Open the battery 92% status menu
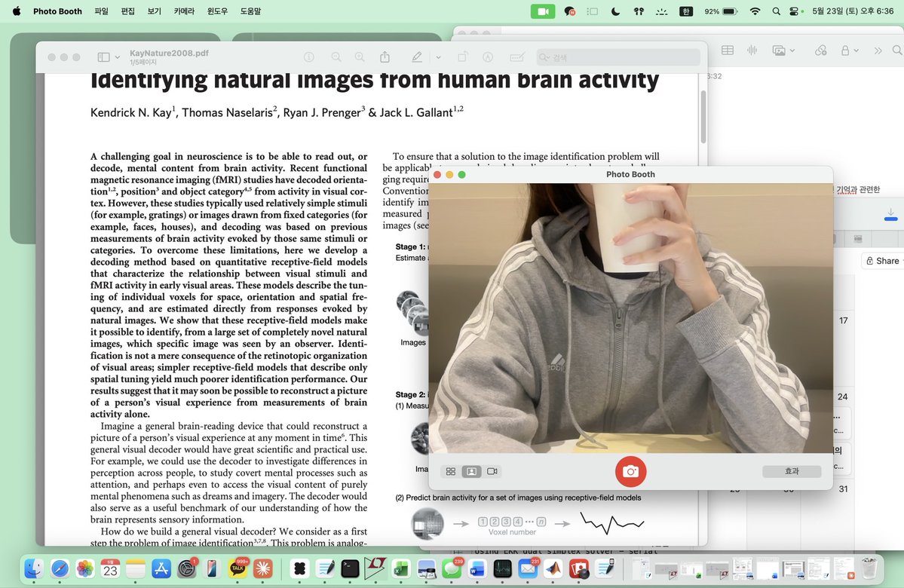This screenshot has width=904, height=588. pos(722,11)
